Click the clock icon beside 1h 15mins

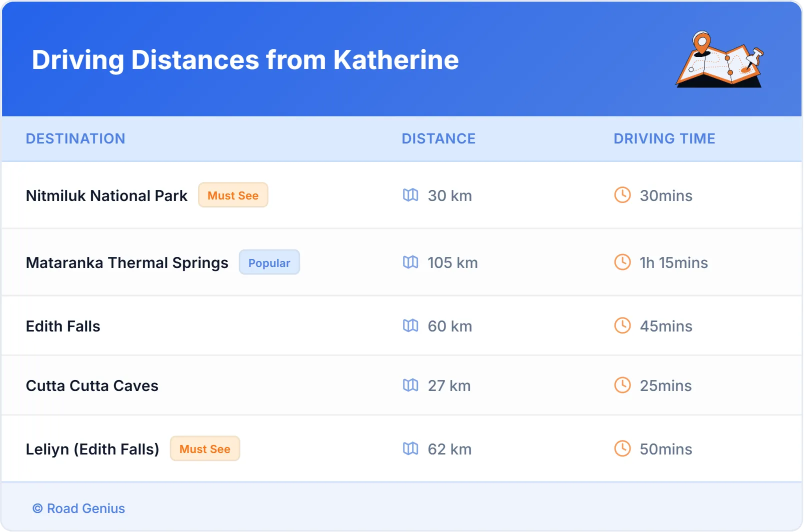point(622,262)
